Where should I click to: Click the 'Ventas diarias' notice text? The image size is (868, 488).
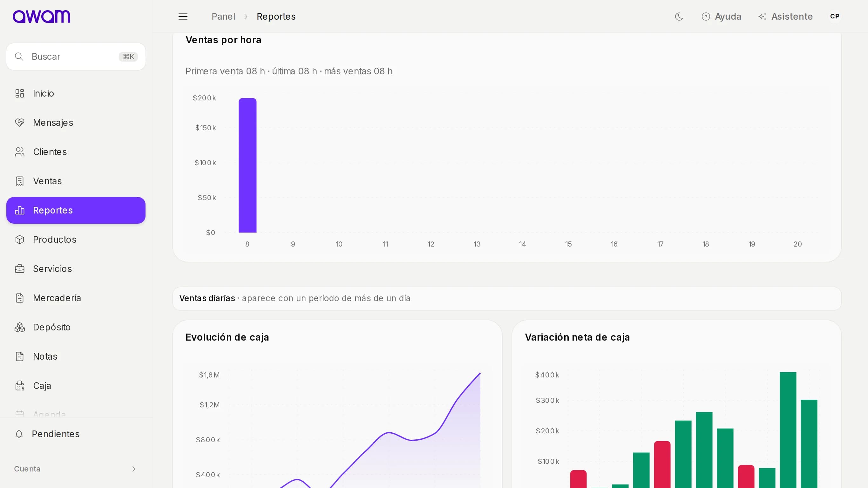[x=295, y=298]
